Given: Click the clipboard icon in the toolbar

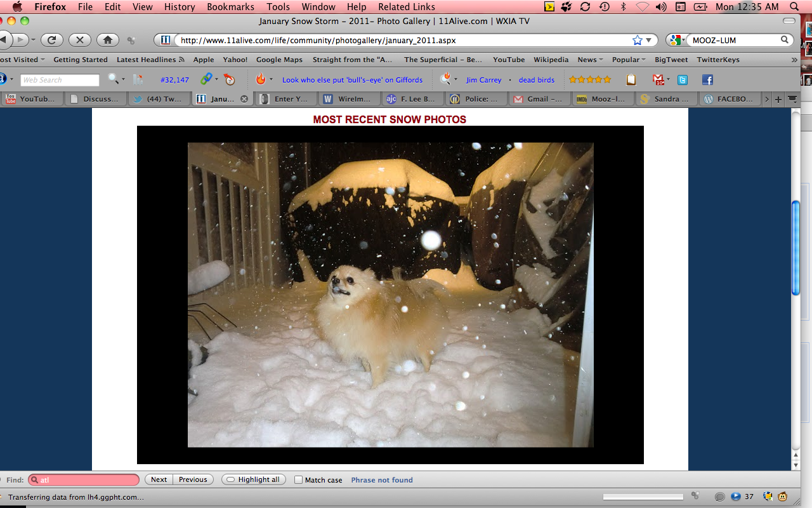Looking at the screenshot, I should [x=631, y=80].
